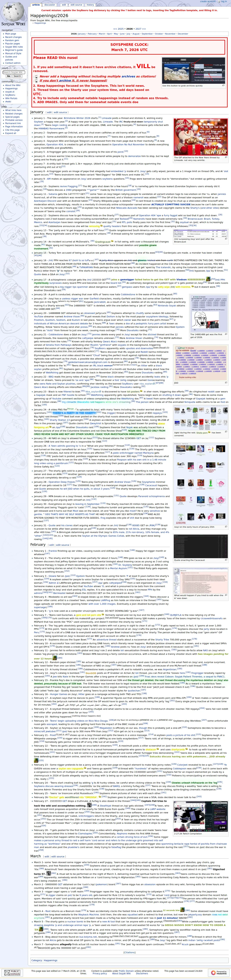This screenshot has height=980, width=231.
Task: Open Contact admin link
Action: tap(13, 63)
